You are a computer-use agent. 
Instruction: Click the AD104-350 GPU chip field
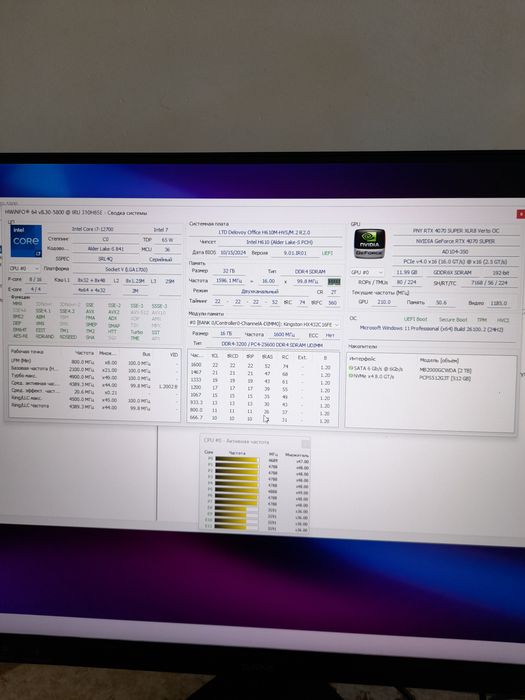tap(456, 251)
